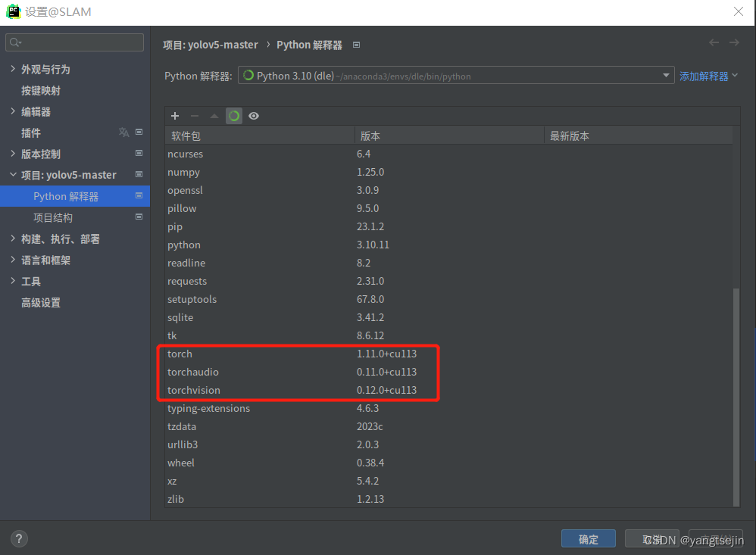This screenshot has height=555, width=756.
Task: Toggle show early releases eye icon
Action: click(x=254, y=116)
